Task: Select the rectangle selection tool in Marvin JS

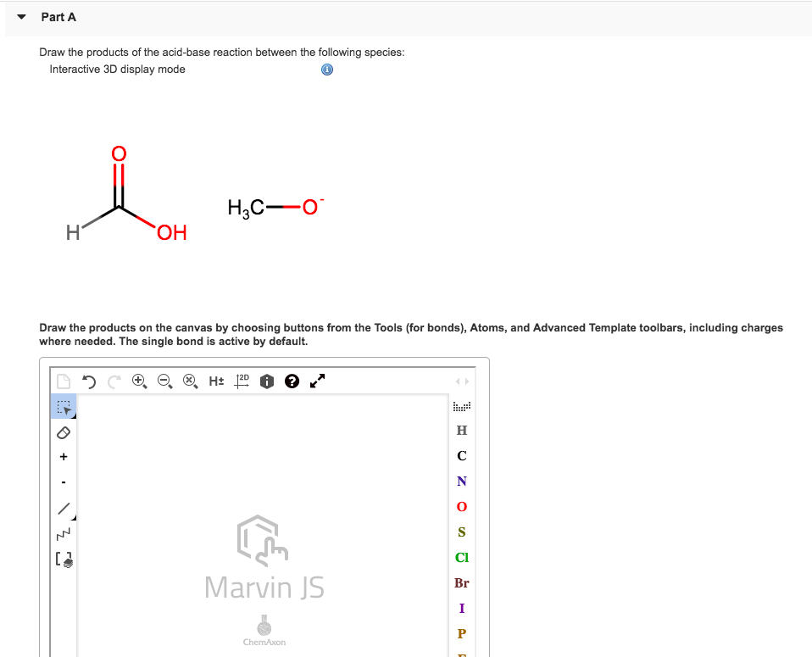Action: click(x=63, y=407)
